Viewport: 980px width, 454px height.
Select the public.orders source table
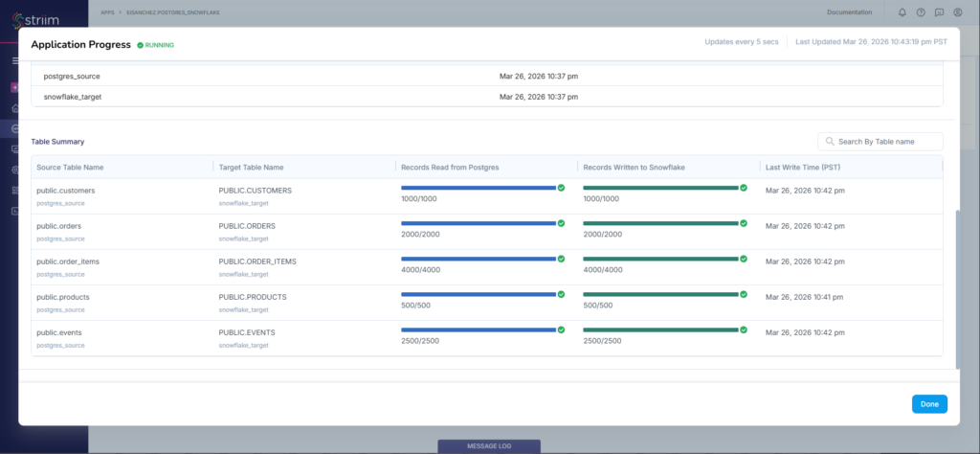point(58,226)
